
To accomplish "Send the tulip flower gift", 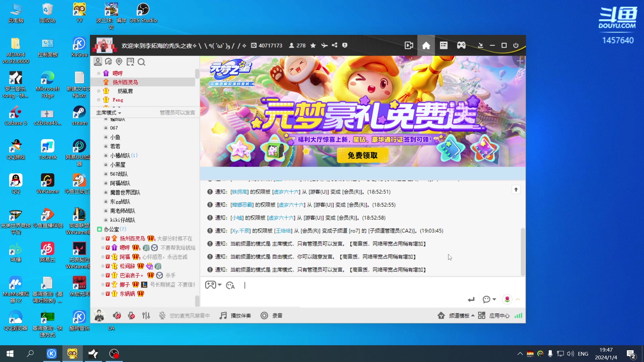I will 507,299.
